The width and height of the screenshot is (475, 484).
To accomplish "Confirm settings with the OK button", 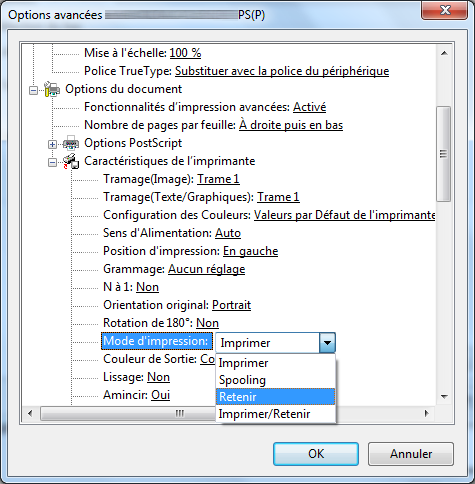I will coord(316,454).
